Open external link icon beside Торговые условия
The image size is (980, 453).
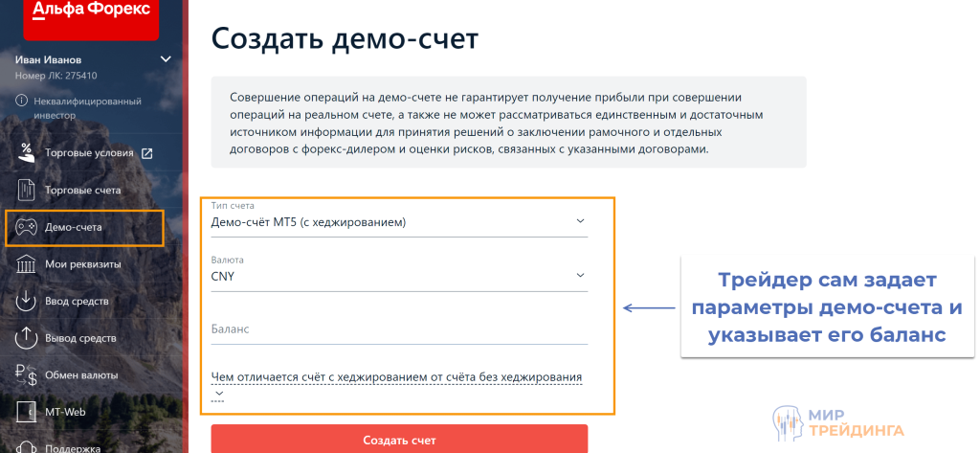pos(147,153)
